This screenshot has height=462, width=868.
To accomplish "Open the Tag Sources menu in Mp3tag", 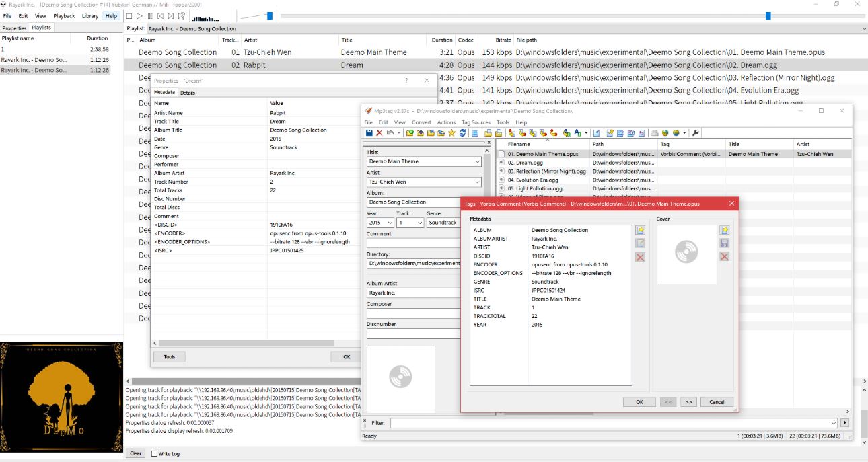I will point(476,122).
